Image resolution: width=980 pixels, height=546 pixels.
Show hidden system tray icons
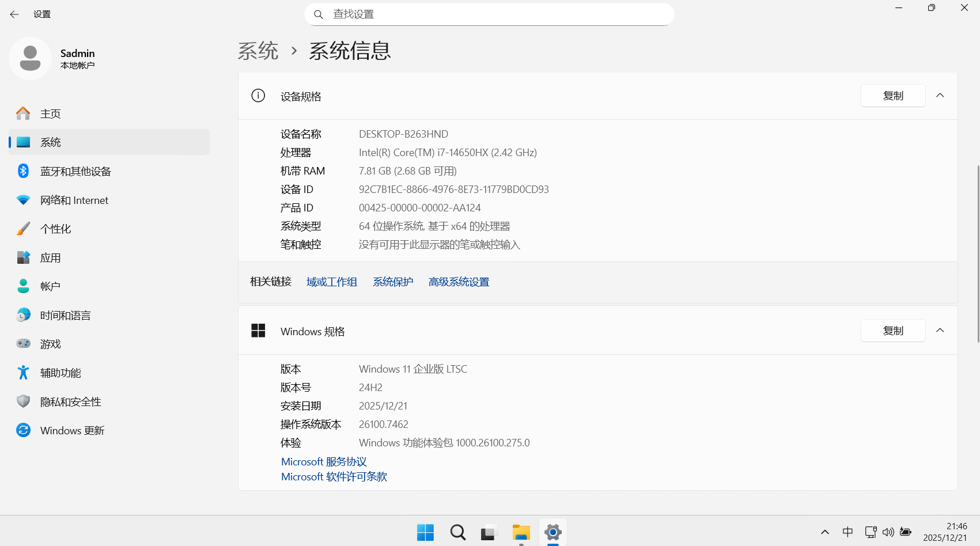coord(824,532)
